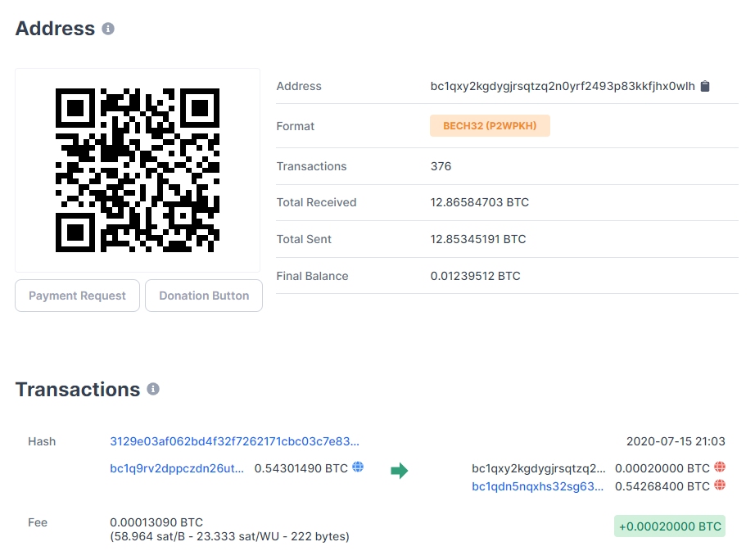This screenshot has height=560, width=755.
Task: Click the Format row label
Action: 295,126
